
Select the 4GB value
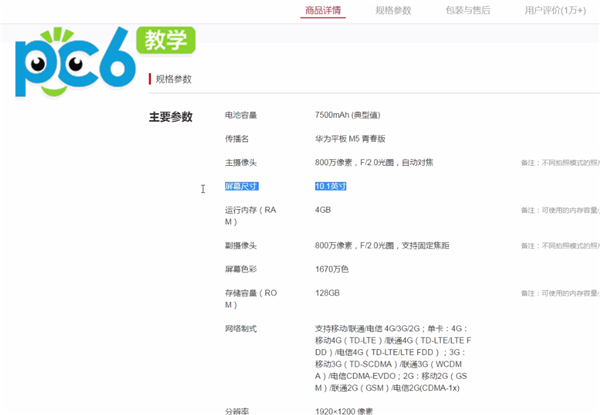pyautogui.click(x=323, y=210)
